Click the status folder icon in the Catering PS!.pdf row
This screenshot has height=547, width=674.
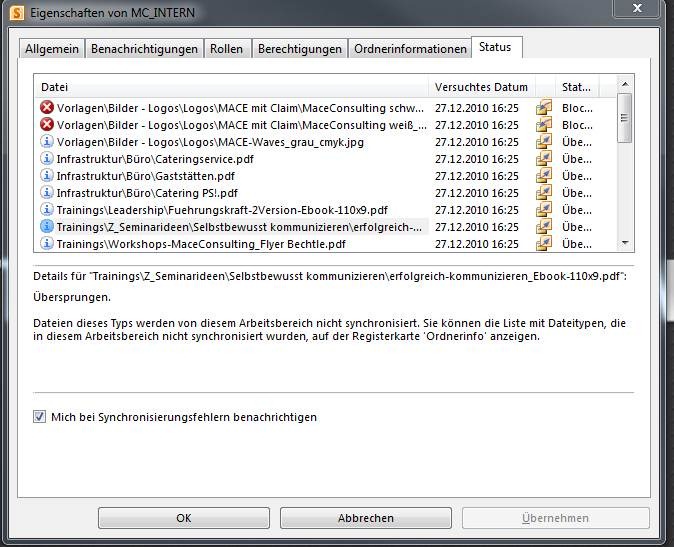[x=544, y=193]
